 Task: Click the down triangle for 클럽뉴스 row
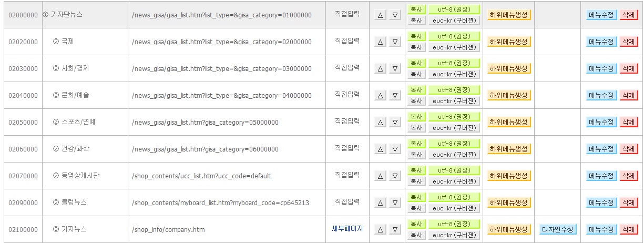(x=395, y=202)
